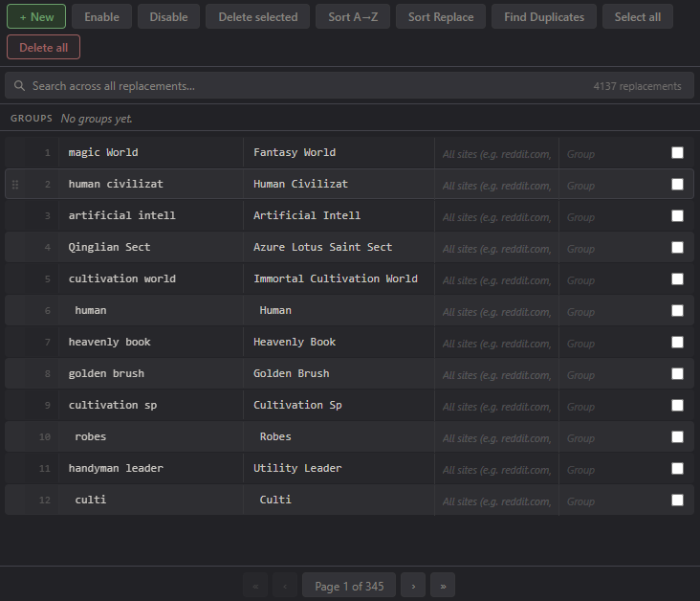700x601 pixels.
Task: Click the Group field of golden brush row
Action: tap(612, 375)
